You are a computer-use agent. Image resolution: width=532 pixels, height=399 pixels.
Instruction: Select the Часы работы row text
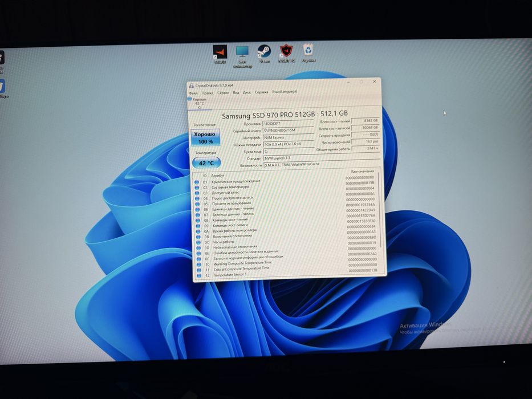224,242
